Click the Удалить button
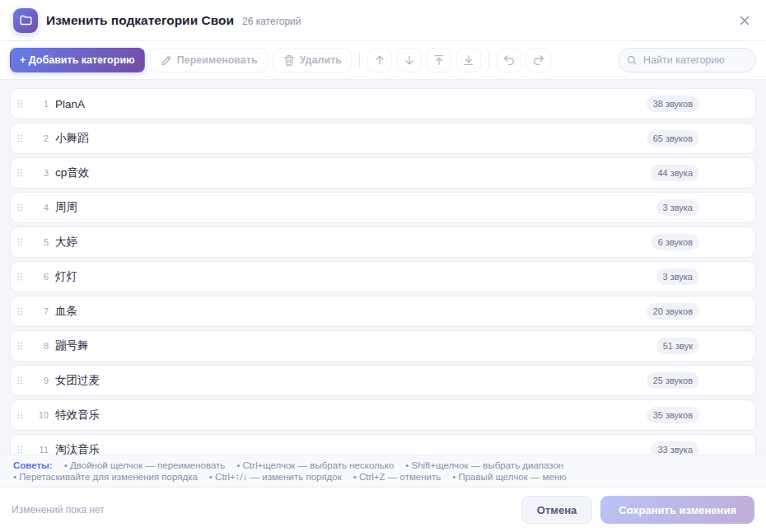 (x=312, y=60)
